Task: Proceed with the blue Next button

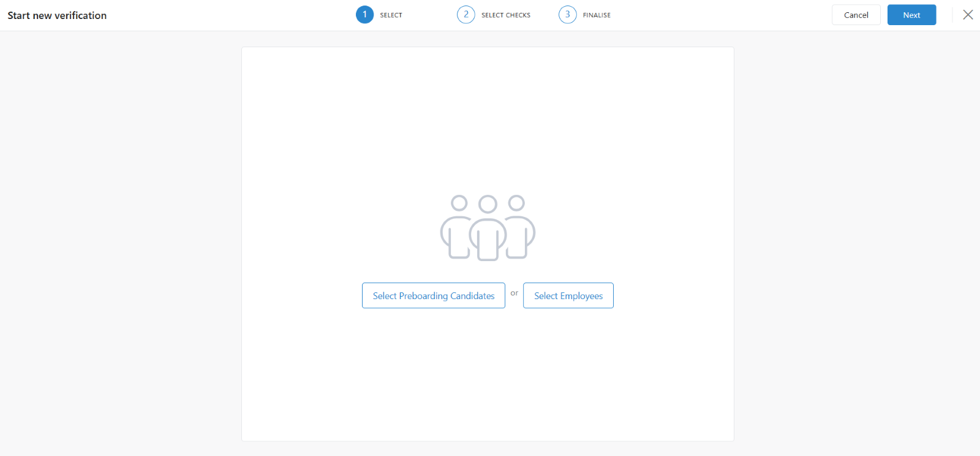Action: [x=911, y=15]
